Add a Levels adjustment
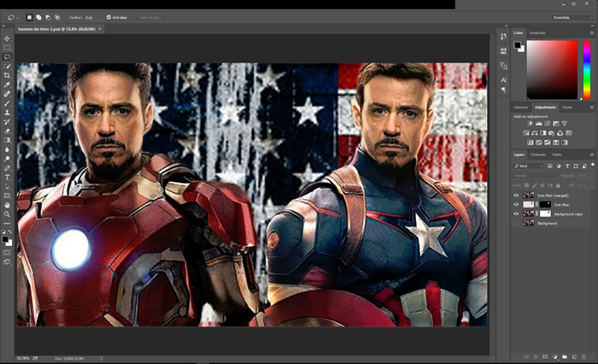This screenshot has width=598, height=364. pos(539,124)
